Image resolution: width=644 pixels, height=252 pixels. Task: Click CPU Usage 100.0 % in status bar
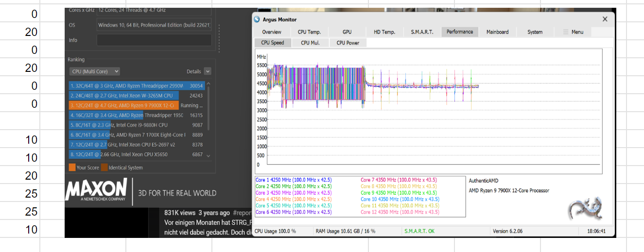click(275, 231)
